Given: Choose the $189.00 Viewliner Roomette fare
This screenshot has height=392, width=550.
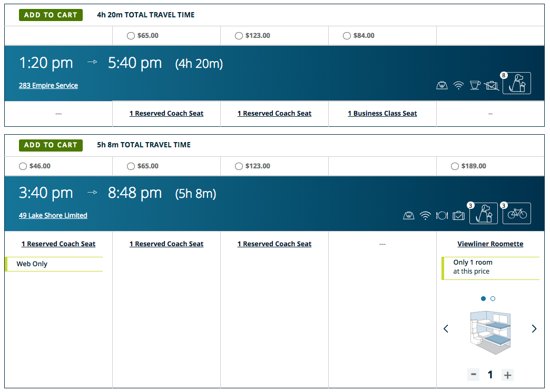Looking at the screenshot, I should (455, 166).
